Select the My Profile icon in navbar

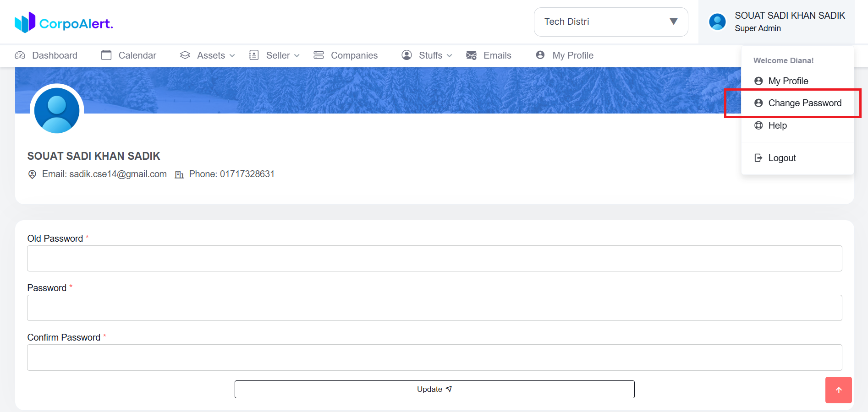point(540,55)
